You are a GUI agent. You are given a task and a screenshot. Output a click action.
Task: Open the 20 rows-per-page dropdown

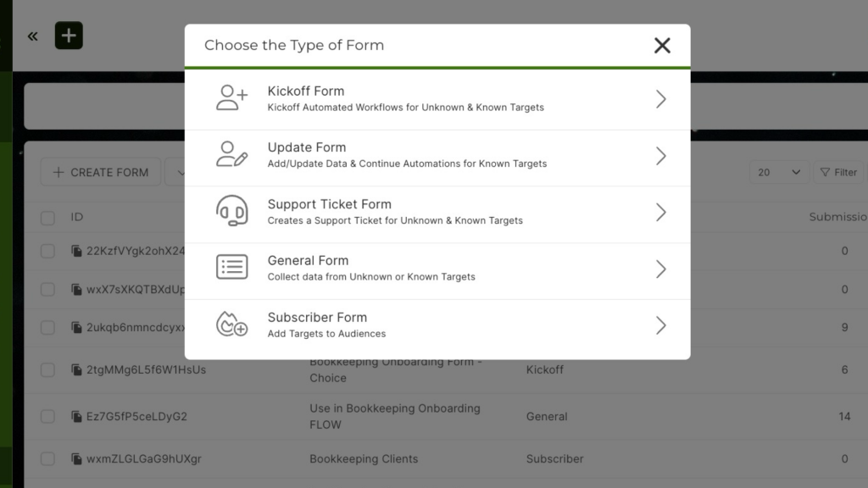pos(779,172)
